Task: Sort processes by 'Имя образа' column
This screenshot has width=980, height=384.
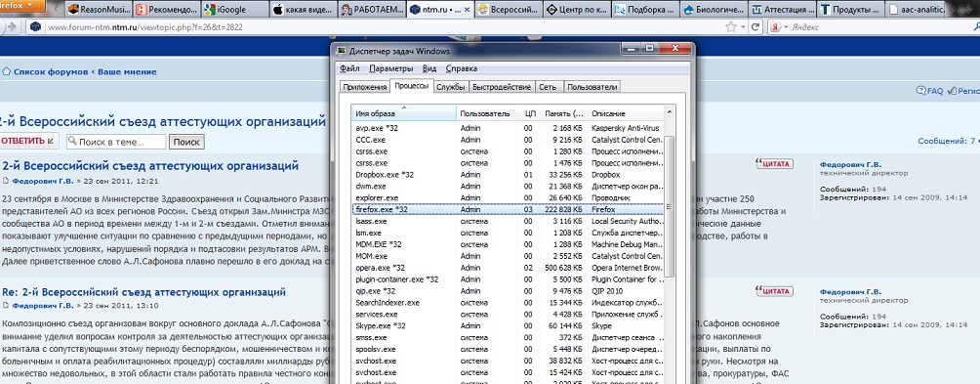Action: [x=404, y=113]
